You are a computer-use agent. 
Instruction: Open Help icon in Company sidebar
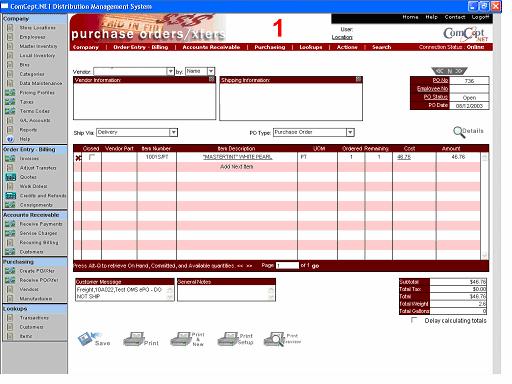point(10,139)
